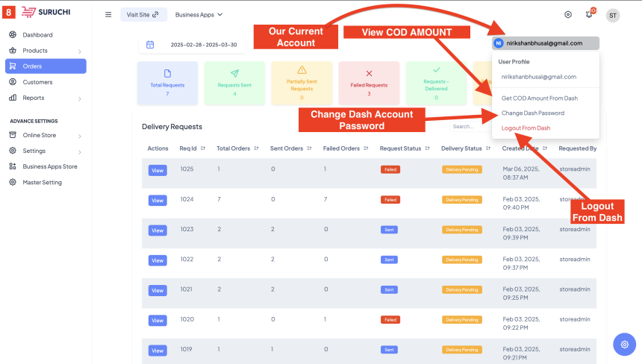Expand the Products sidebar submenu
Screen dimensions: 642x364
(x=79, y=51)
